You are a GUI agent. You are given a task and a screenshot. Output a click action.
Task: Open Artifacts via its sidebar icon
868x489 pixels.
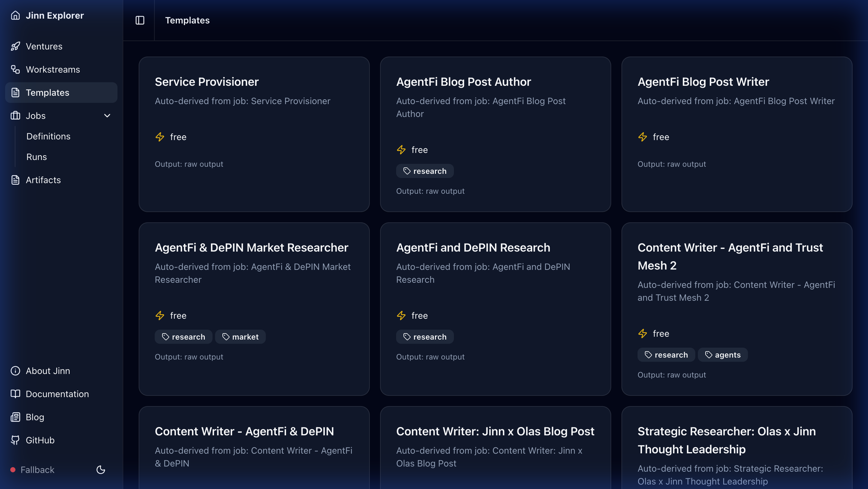click(x=16, y=180)
